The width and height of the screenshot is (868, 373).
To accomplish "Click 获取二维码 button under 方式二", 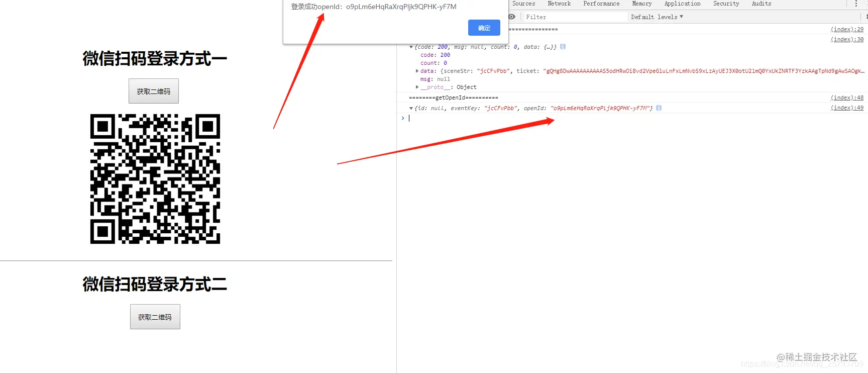I will point(155,317).
